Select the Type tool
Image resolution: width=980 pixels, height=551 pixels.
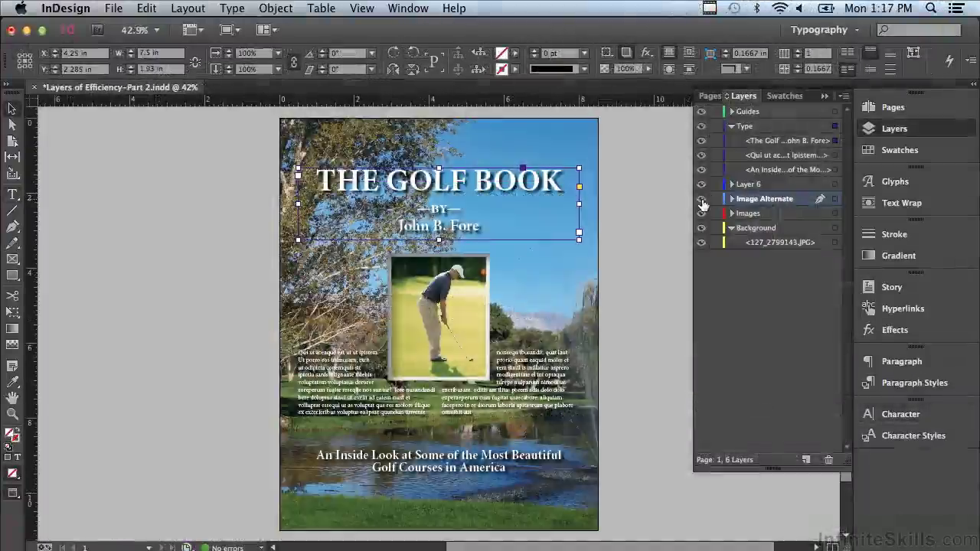12,194
